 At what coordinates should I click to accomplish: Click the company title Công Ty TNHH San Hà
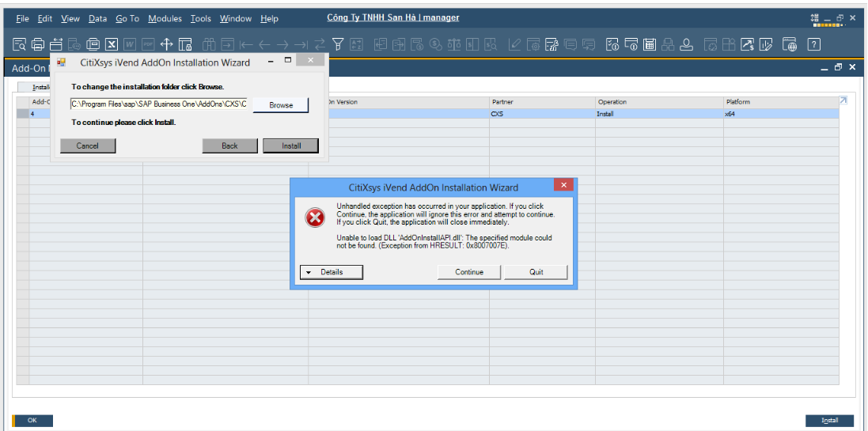(x=393, y=17)
